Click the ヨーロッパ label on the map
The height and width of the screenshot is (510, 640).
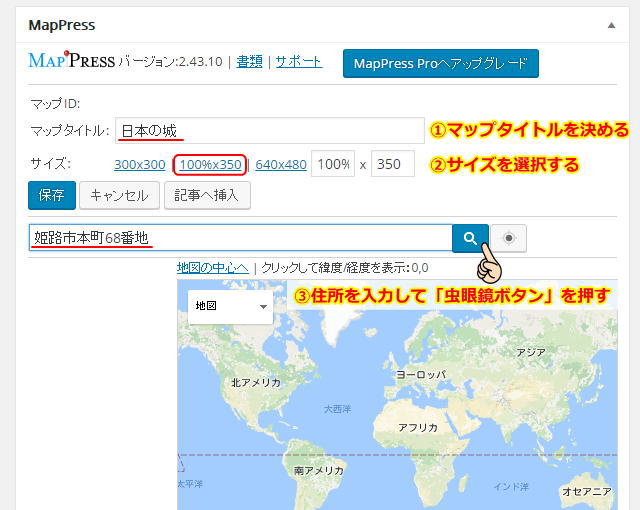(421, 375)
